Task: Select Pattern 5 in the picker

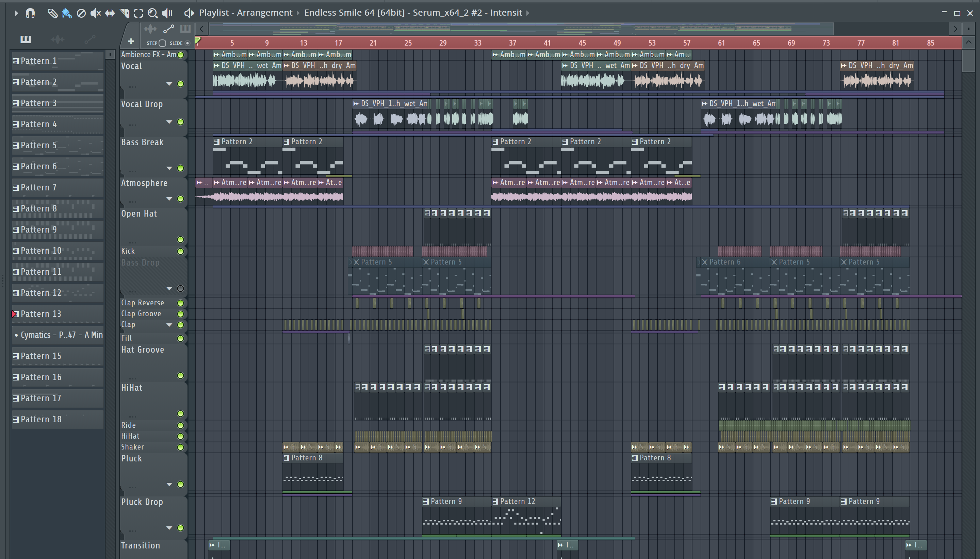Action: point(58,146)
